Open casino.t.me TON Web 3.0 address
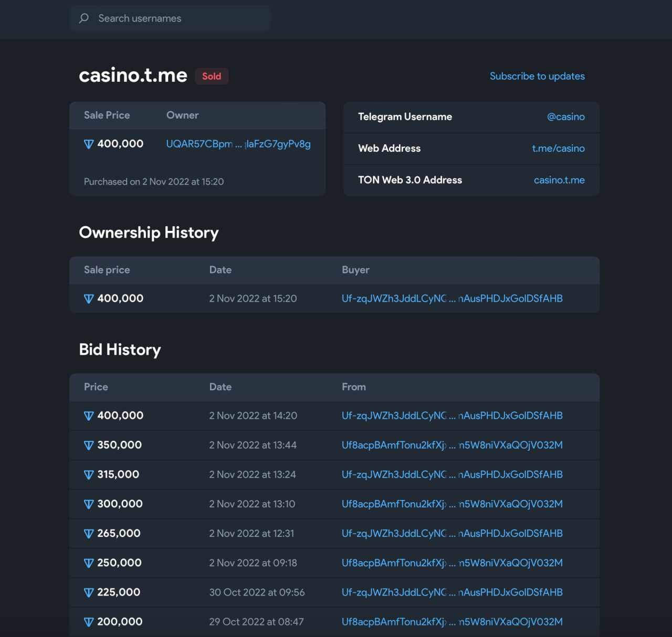 coord(559,180)
